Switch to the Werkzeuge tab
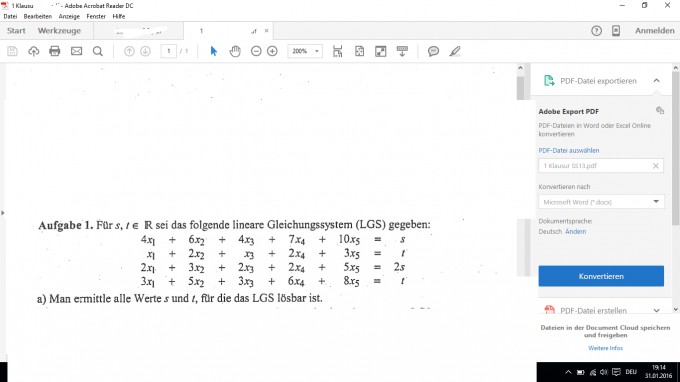Screen dimensions: 680x382 tap(59, 31)
